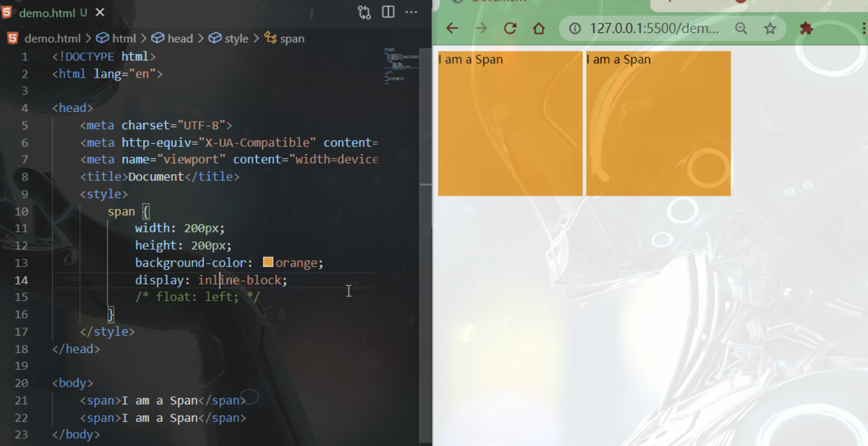Viewport: 868px width, 446px height.
Task: Click the browser address bar URL
Action: click(x=654, y=28)
